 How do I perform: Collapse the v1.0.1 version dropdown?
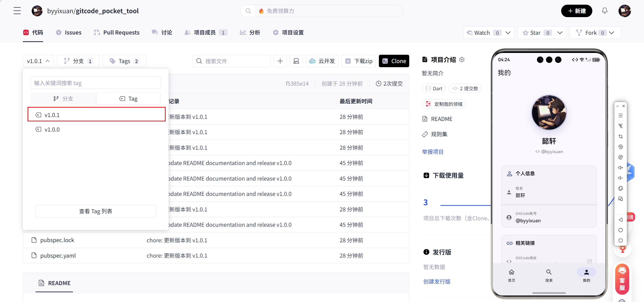pos(38,61)
